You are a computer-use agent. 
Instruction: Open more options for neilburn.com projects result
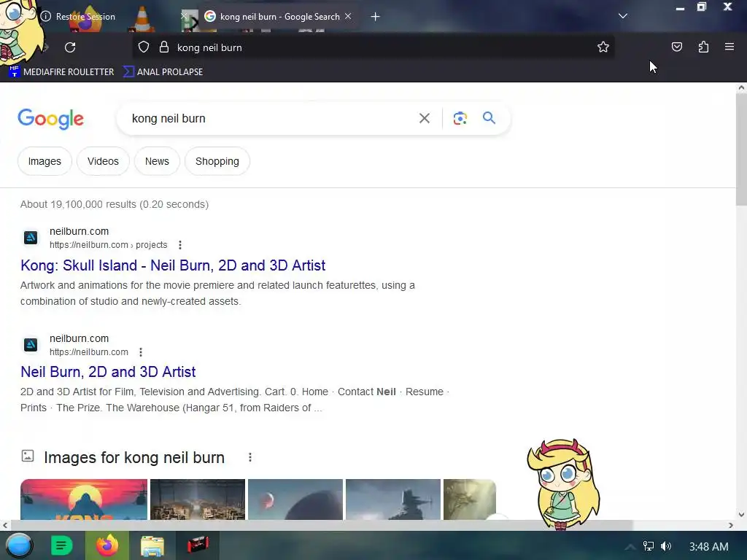180,245
